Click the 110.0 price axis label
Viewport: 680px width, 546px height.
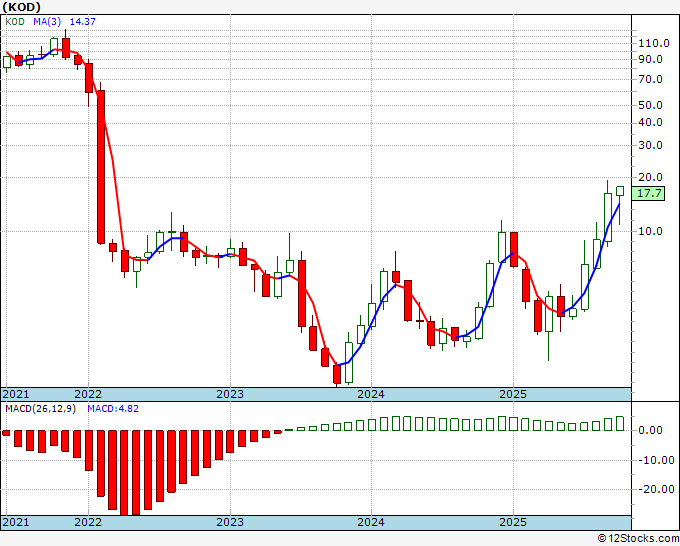click(654, 43)
